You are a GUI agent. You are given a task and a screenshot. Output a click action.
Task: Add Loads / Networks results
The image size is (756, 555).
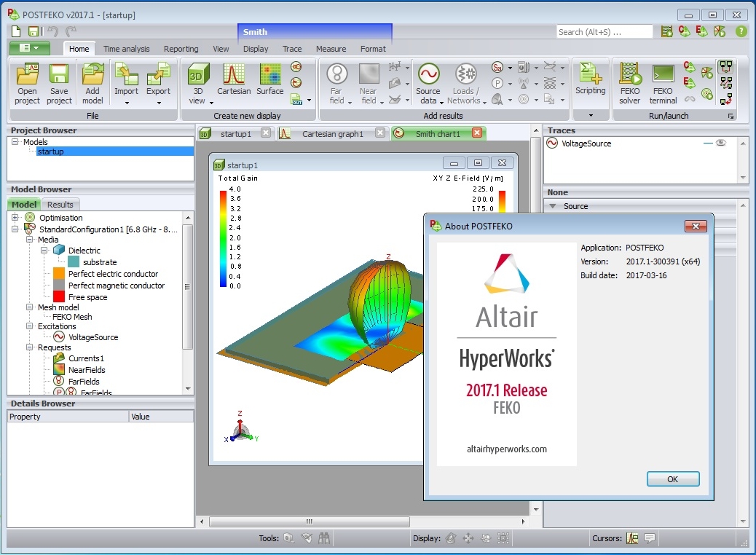pos(465,84)
